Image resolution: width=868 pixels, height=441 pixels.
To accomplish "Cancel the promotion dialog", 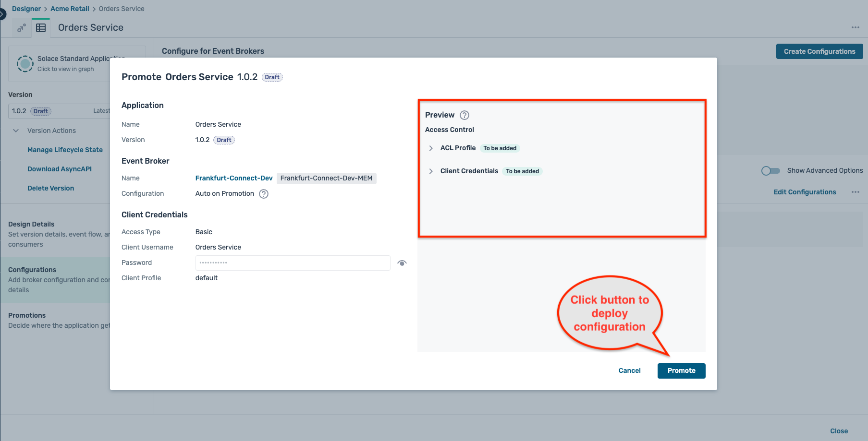I will click(629, 370).
